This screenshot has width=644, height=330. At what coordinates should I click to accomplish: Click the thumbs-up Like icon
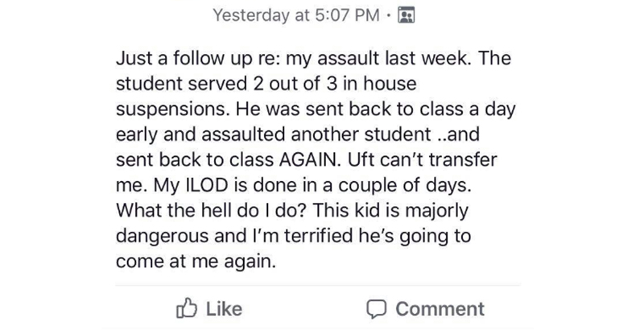click(x=187, y=307)
